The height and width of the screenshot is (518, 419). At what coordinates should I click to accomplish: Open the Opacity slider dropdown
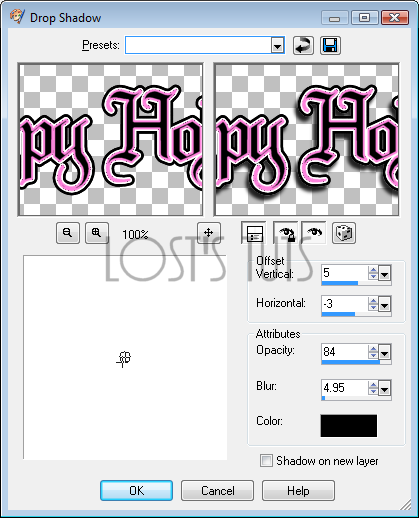pos(384,353)
